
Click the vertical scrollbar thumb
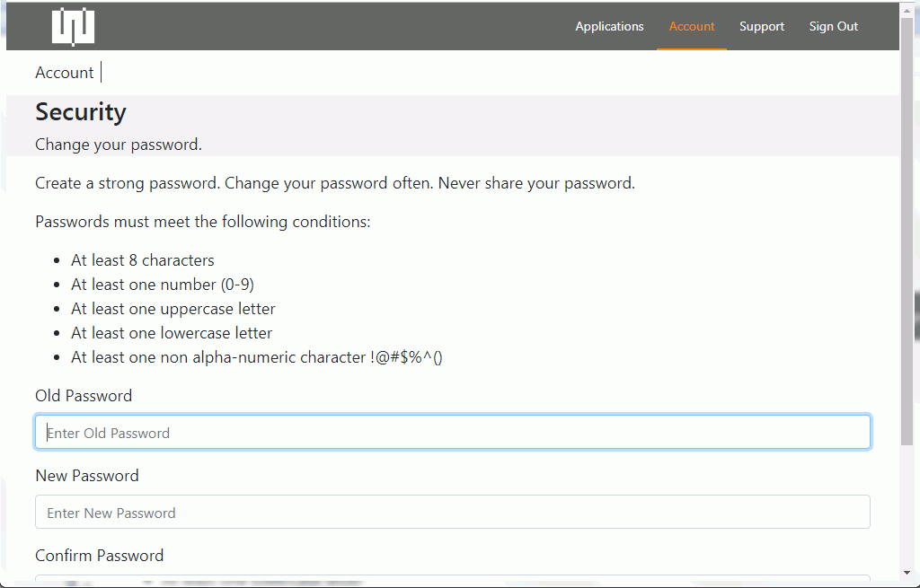907,224
